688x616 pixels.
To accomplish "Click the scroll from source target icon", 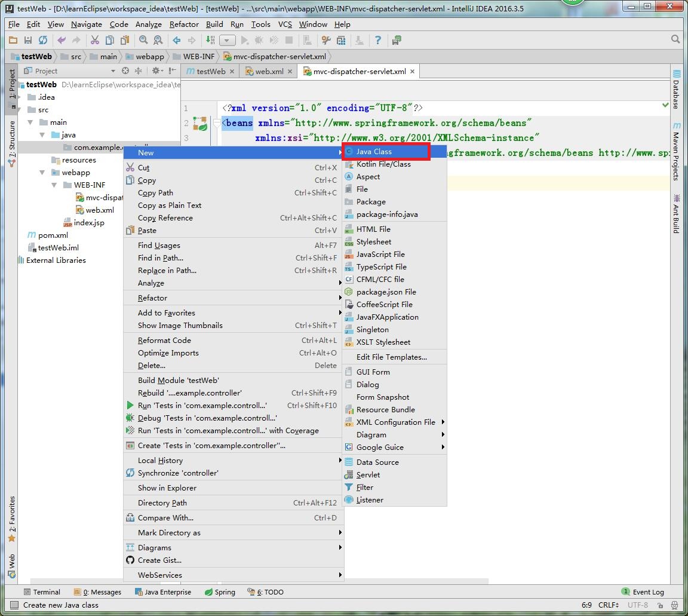I will coord(125,71).
